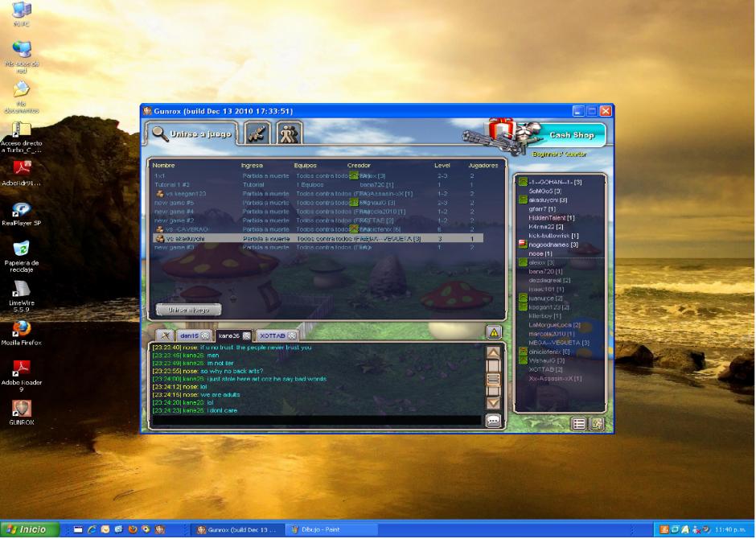
Task: Open the weapons tab with the rifle icon
Action: pos(258,133)
